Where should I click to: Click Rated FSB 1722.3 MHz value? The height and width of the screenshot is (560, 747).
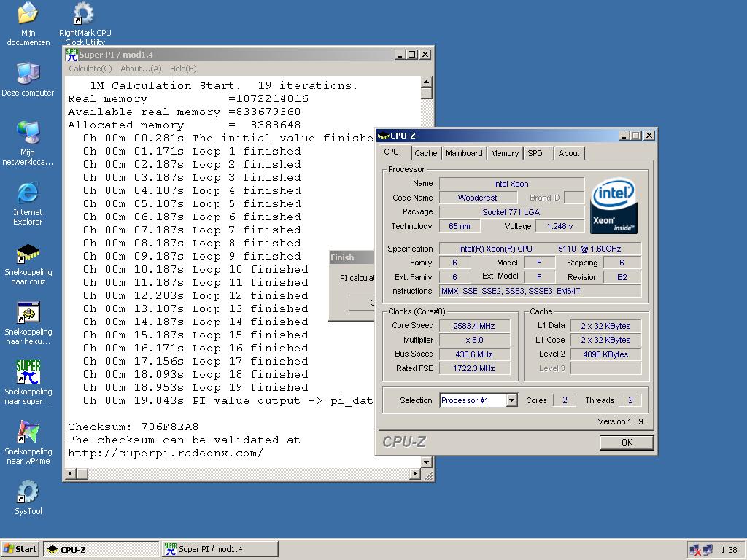(474, 368)
